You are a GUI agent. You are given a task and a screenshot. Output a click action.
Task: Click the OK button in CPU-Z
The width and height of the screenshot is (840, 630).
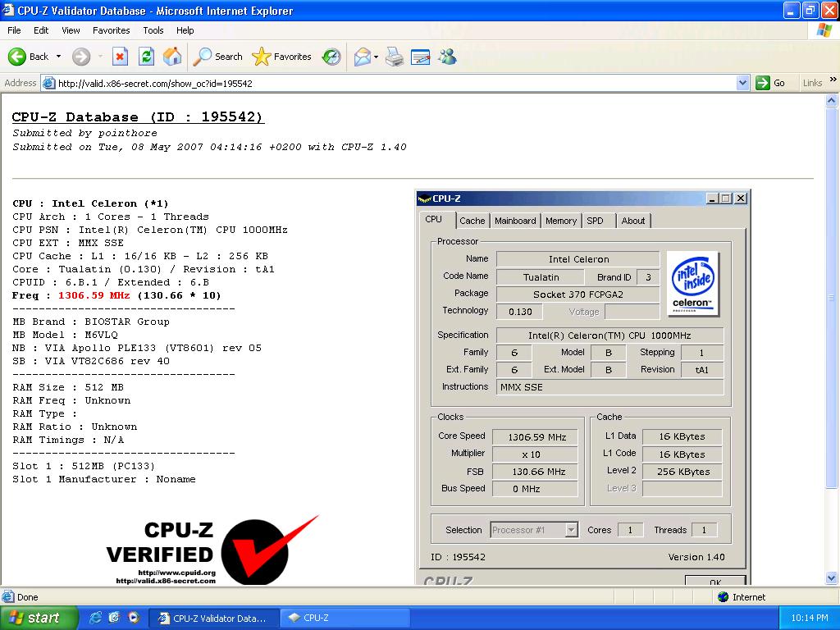pyautogui.click(x=715, y=582)
